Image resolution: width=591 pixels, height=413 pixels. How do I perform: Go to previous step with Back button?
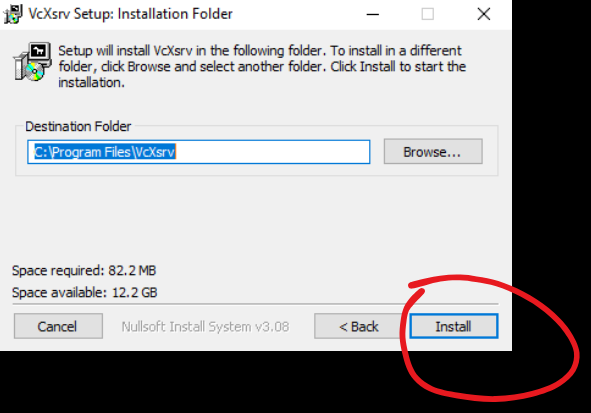coord(358,326)
